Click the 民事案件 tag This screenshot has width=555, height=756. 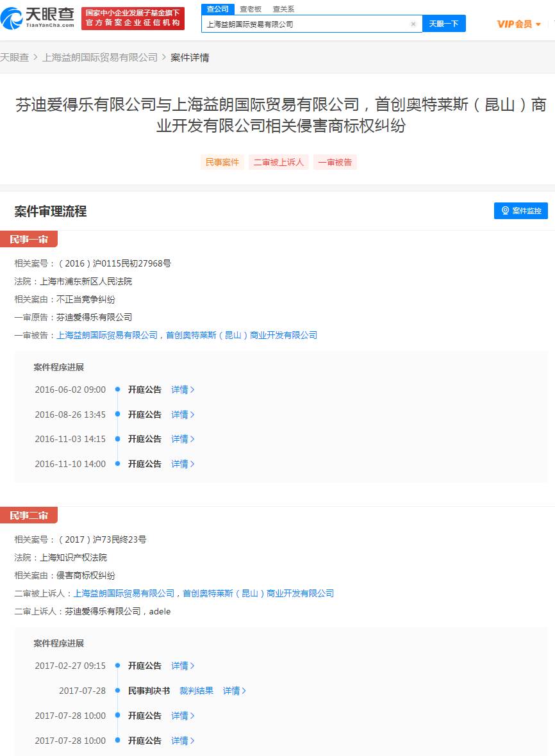pos(222,163)
